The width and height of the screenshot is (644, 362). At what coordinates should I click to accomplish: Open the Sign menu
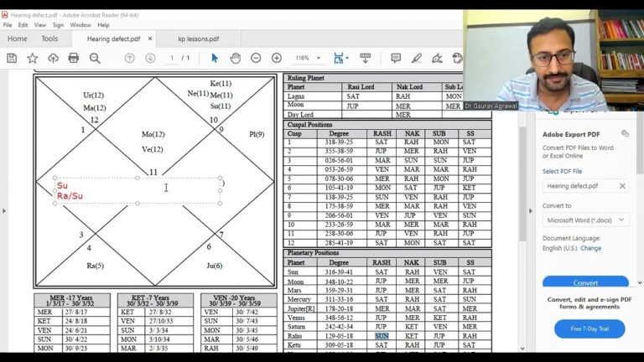58,25
